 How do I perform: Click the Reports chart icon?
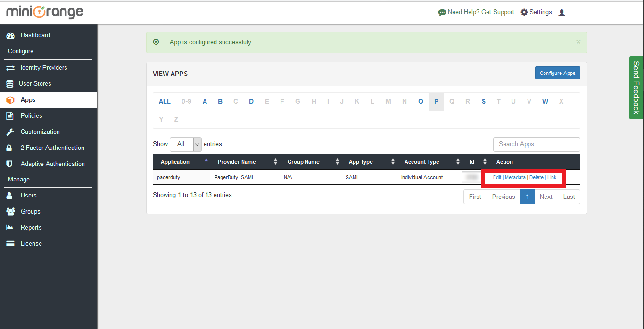coord(10,228)
